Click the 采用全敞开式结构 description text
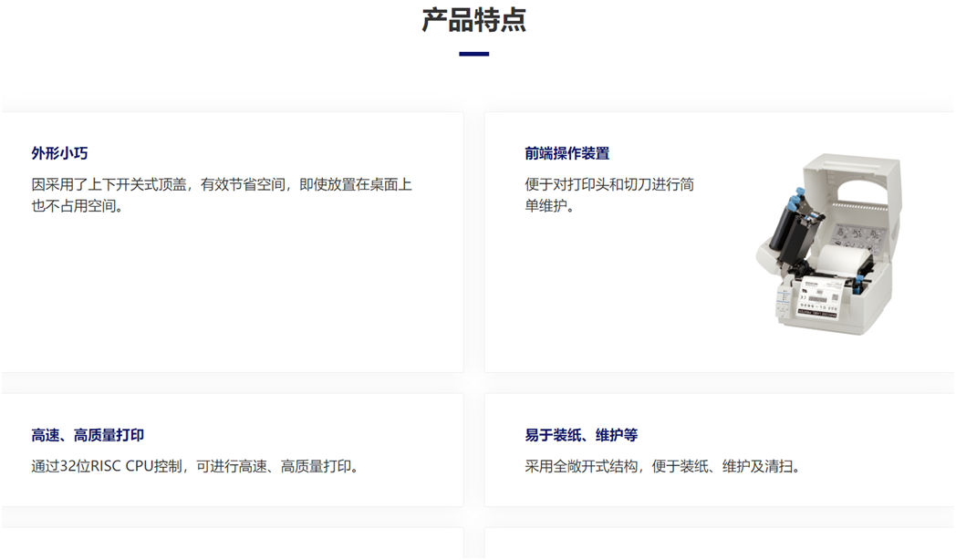The height and width of the screenshot is (560, 956). [x=661, y=467]
